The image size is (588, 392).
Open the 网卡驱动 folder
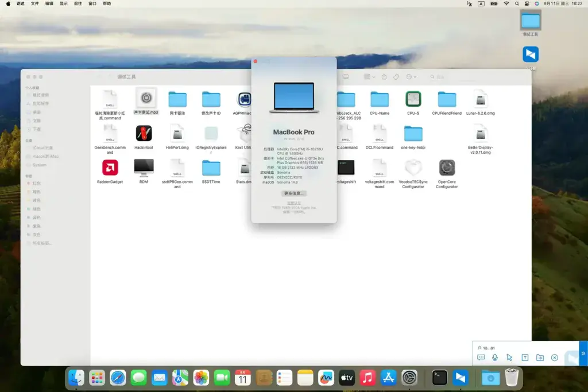point(177,100)
